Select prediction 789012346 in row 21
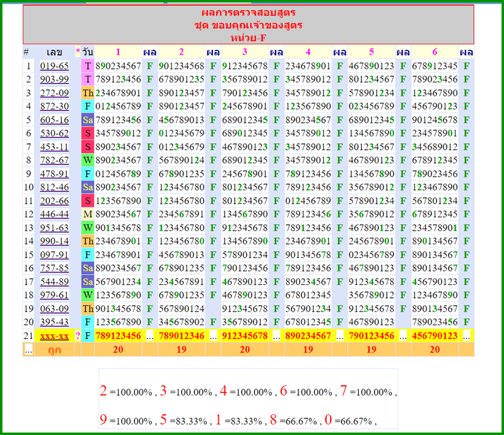The image size is (504, 435). [x=181, y=336]
